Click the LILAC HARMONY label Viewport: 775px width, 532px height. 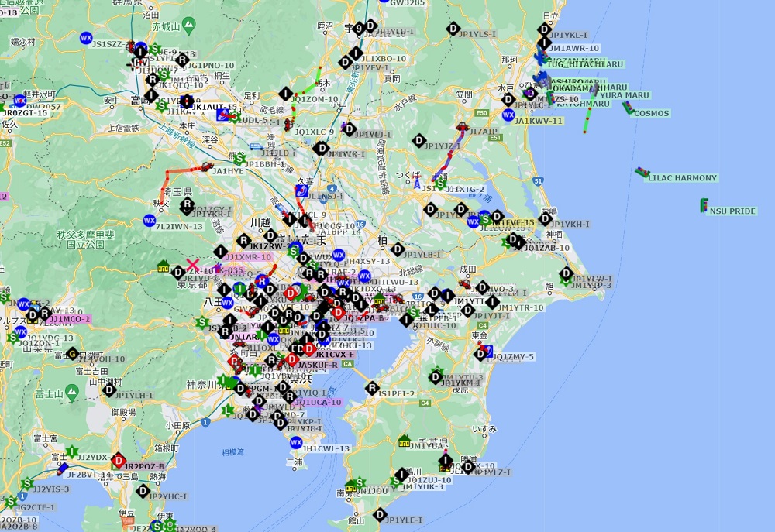682,178
